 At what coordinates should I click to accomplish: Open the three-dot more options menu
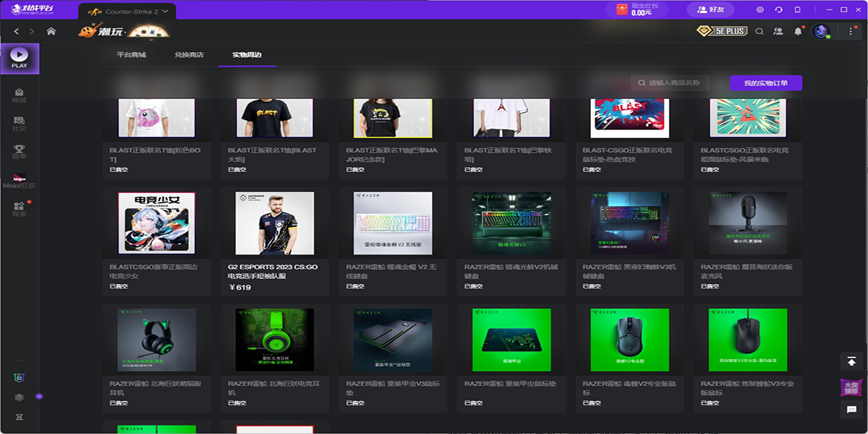pos(851,31)
